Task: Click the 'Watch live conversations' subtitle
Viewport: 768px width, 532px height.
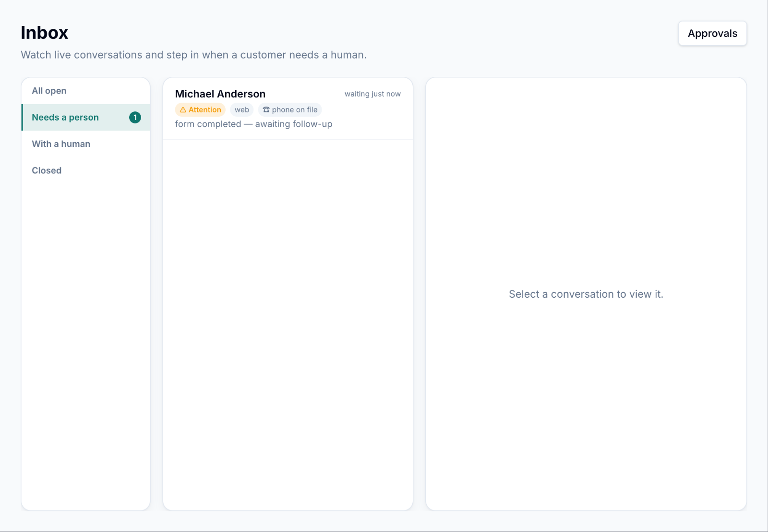Action: pyautogui.click(x=193, y=55)
